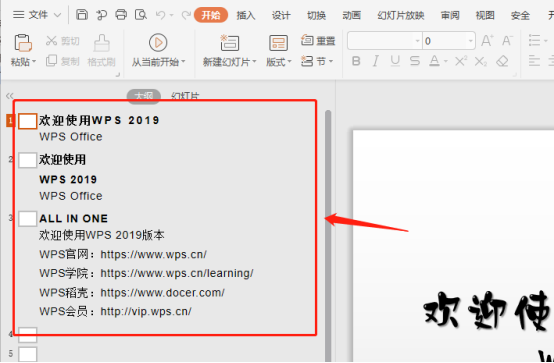Screen dimensions: 554x363
Task: Expand the 文件 menu dropdown arrow
Action: click(57, 15)
